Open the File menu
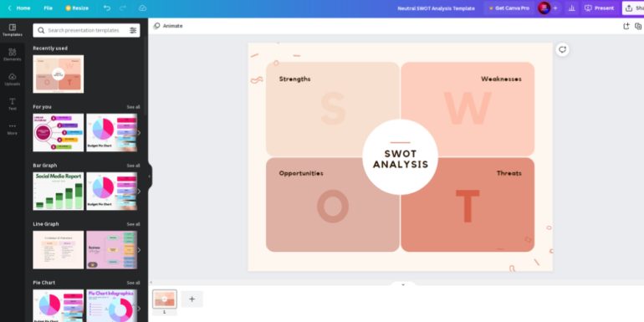 click(48, 8)
